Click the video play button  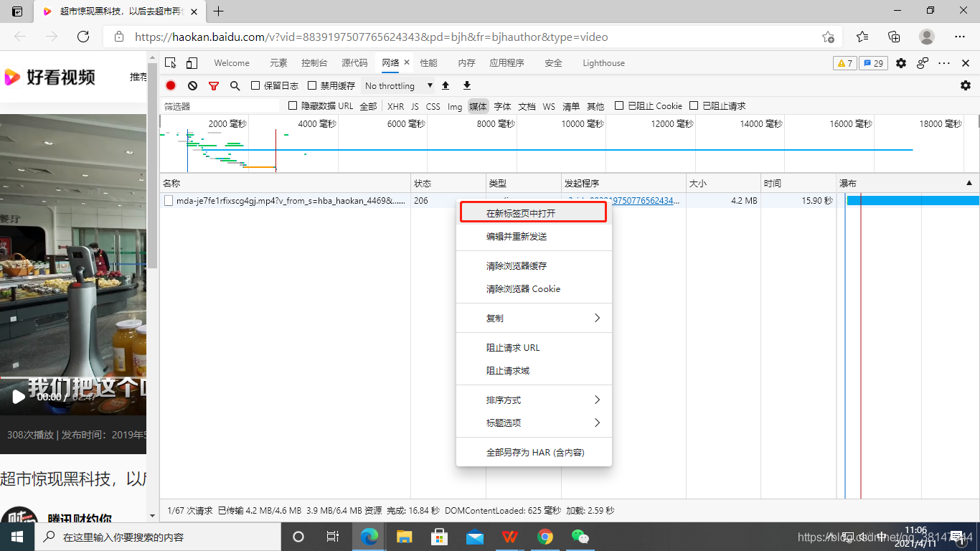[x=18, y=396]
